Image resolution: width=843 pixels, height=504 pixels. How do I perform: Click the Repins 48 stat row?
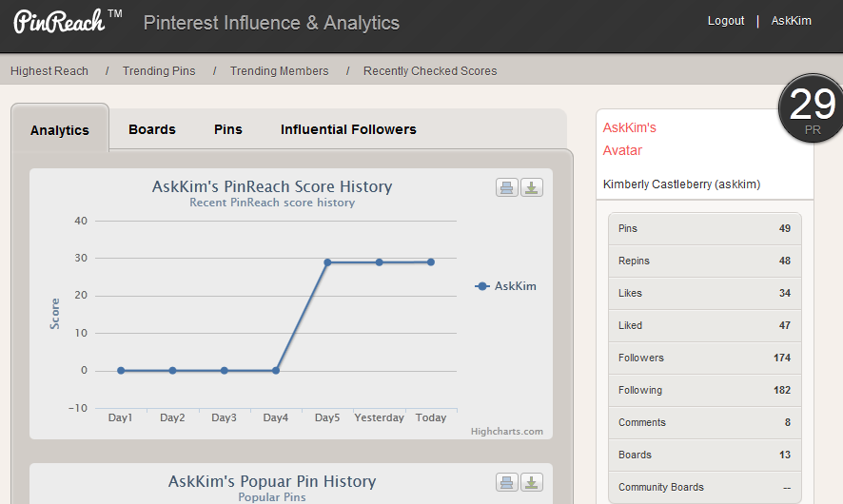click(705, 262)
